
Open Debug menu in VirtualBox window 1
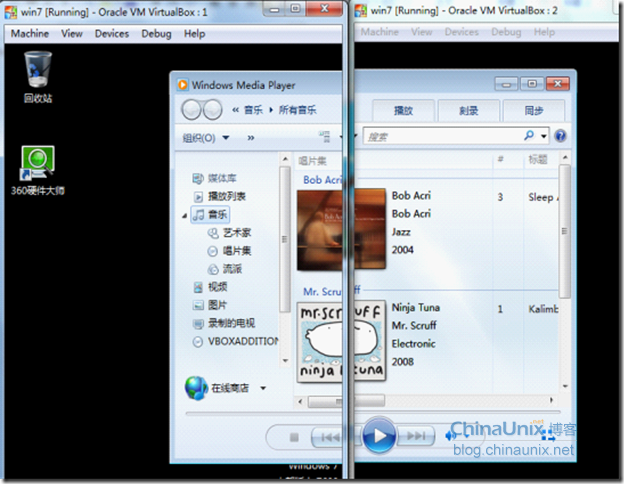[156, 33]
